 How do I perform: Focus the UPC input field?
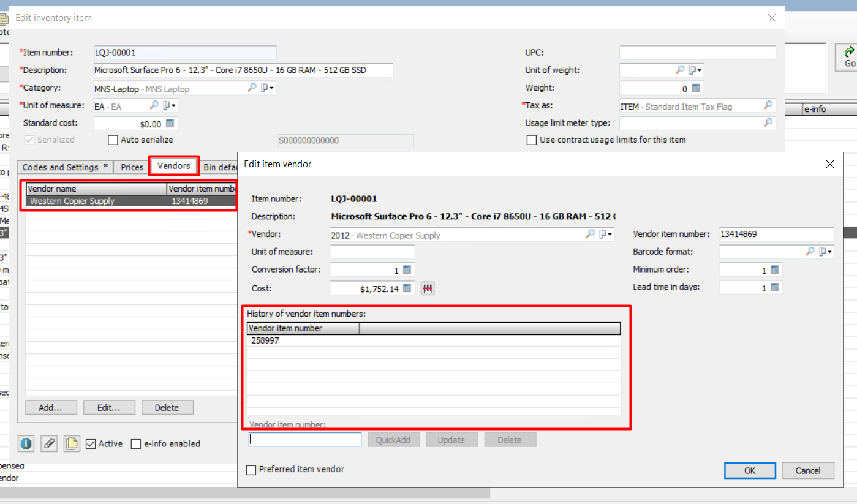[x=698, y=53]
